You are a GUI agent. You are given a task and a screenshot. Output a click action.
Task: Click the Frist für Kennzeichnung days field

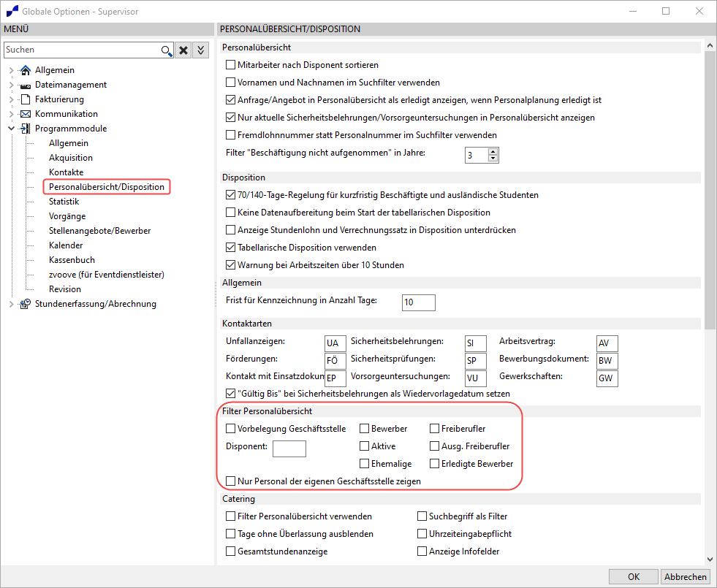click(x=418, y=302)
